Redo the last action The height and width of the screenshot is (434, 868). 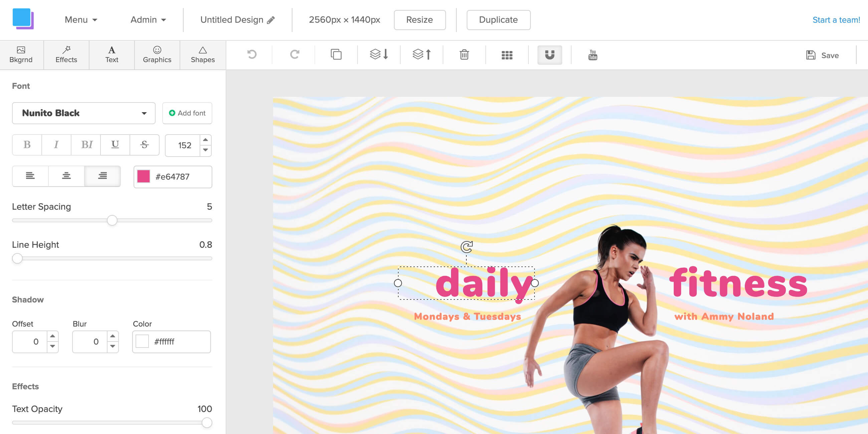[x=294, y=54]
